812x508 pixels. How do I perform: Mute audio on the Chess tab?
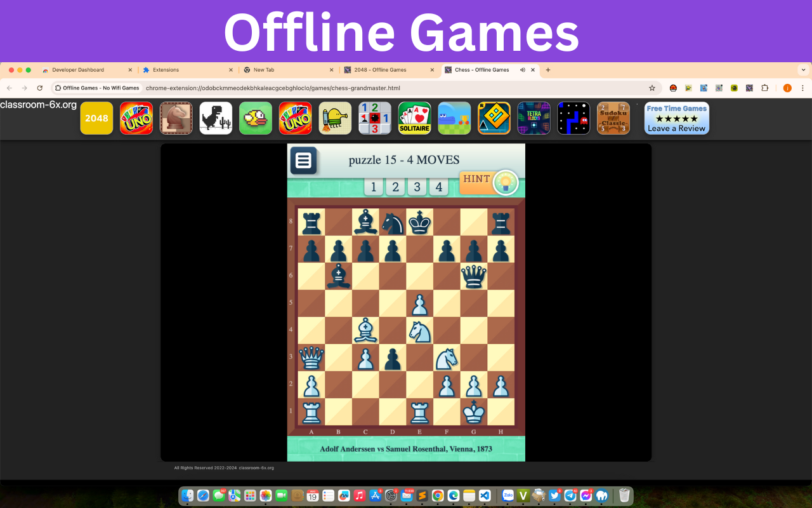tap(523, 70)
